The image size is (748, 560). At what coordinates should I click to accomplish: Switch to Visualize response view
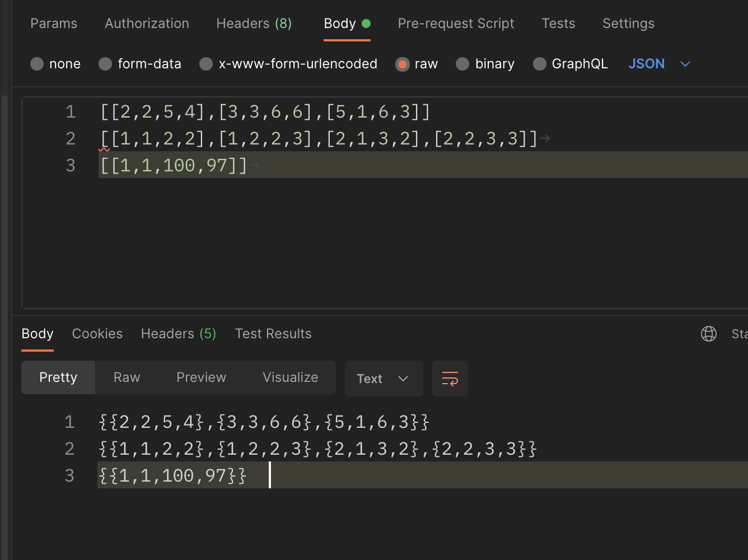tap(290, 377)
